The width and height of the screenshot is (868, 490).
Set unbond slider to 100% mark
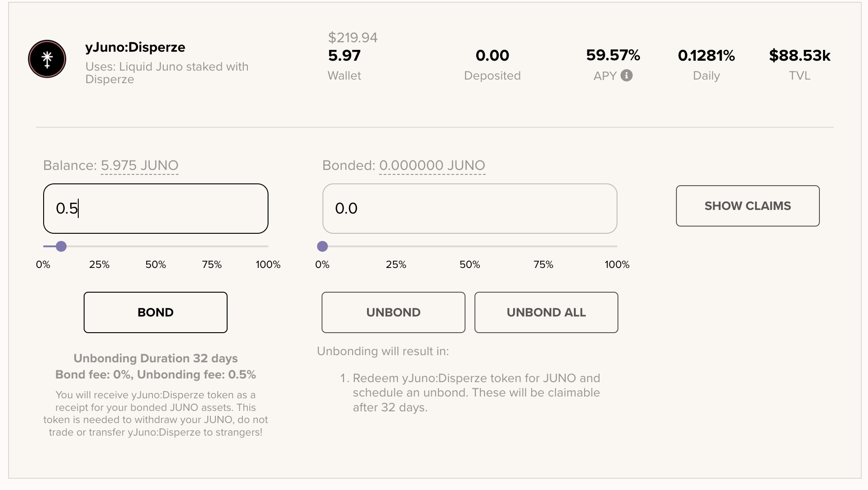coord(617,246)
